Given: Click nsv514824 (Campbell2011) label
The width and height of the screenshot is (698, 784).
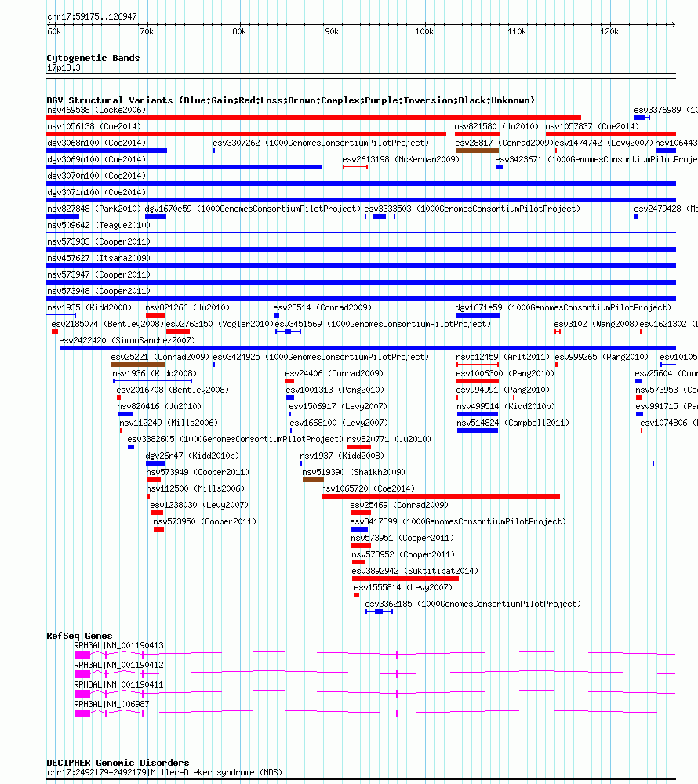Looking at the screenshot, I should click(x=513, y=423).
